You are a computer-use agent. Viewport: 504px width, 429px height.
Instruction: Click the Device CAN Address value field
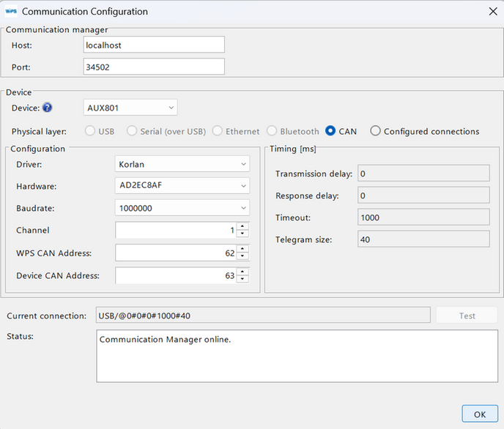click(x=176, y=275)
